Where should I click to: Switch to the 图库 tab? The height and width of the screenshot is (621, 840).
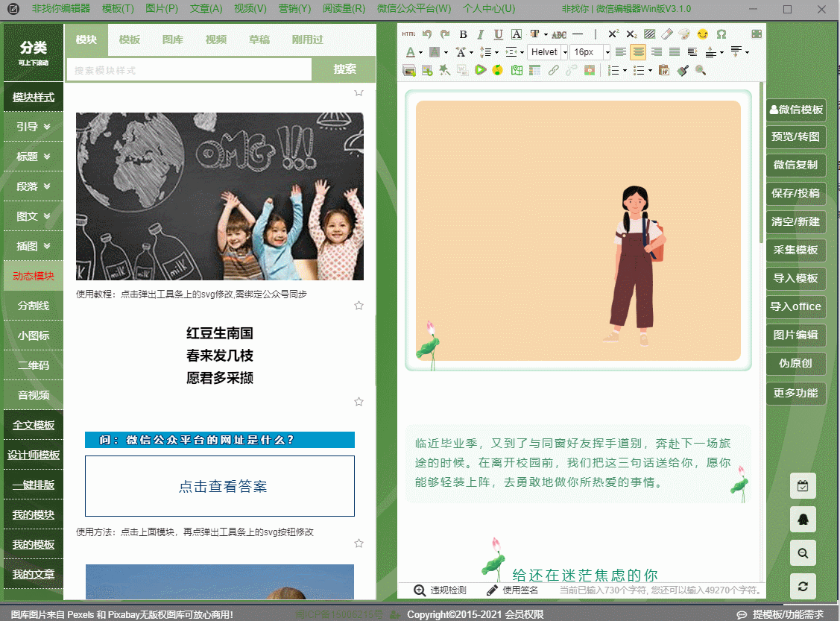point(172,40)
